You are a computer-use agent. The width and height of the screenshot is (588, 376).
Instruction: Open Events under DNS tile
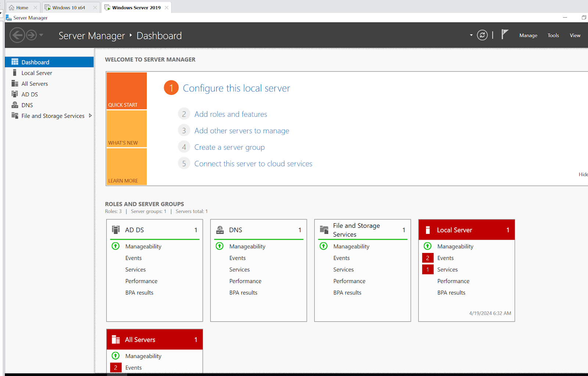[237, 258]
